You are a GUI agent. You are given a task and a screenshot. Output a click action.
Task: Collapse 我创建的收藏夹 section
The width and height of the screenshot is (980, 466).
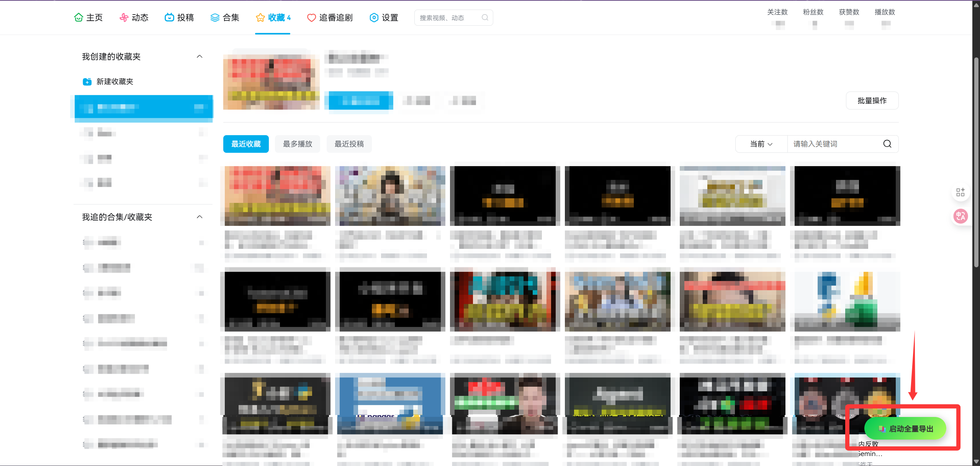(x=200, y=57)
